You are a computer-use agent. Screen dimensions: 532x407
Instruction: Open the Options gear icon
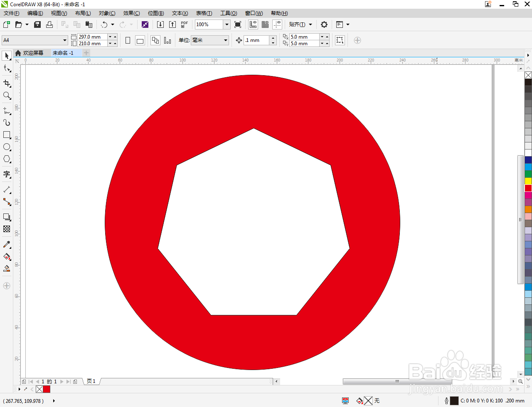click(x=324, y=25)
